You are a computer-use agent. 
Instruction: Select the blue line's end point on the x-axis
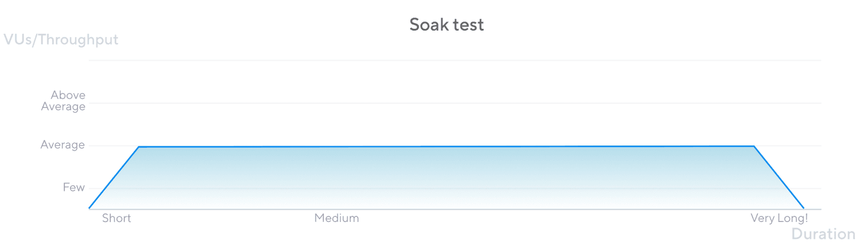click(804, 208)
